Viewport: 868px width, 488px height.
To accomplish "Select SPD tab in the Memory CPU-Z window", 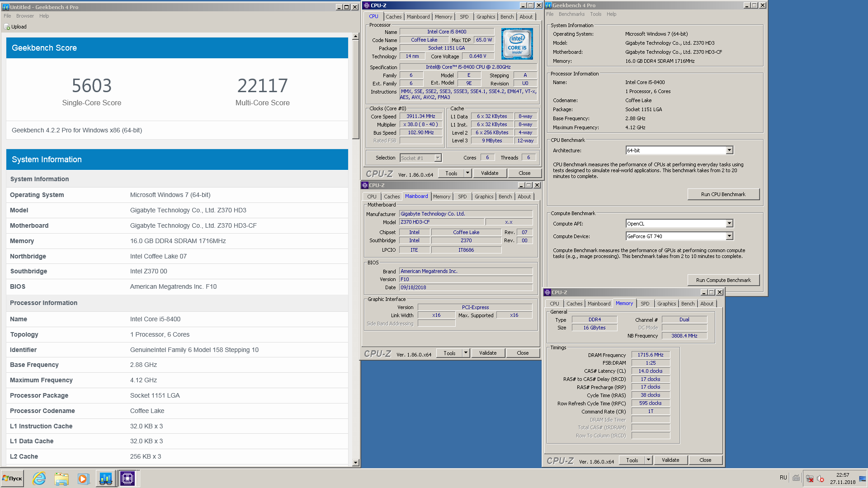I will pos(645,304).
